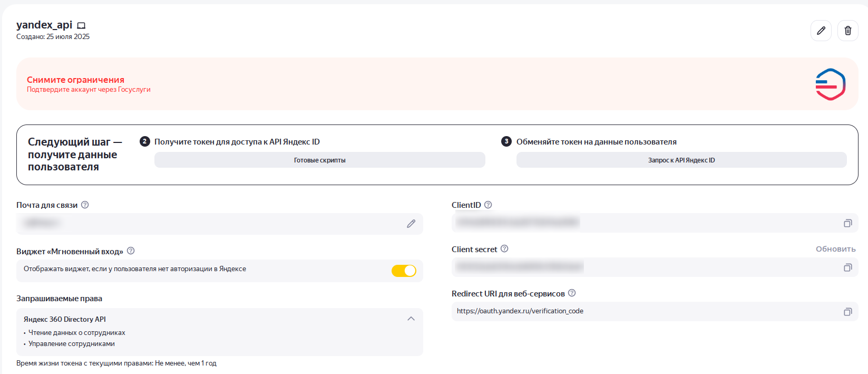Delete the app with the trash icon
The height and width of the screenshot is (374, 868).
[x=847, y=31]
